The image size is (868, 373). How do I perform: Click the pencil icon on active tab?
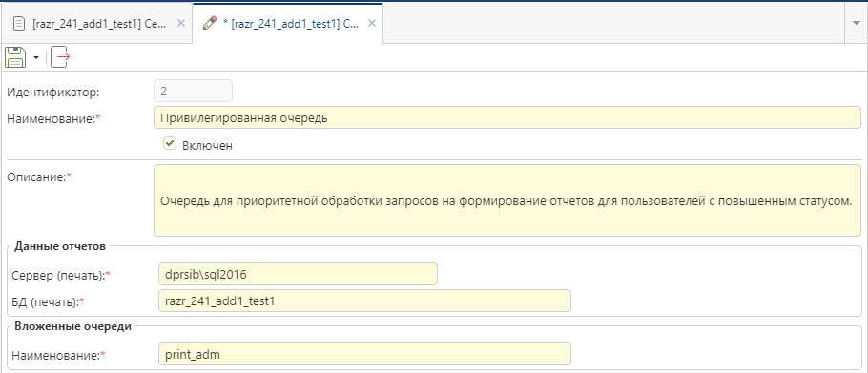click(x=210, y=23)
